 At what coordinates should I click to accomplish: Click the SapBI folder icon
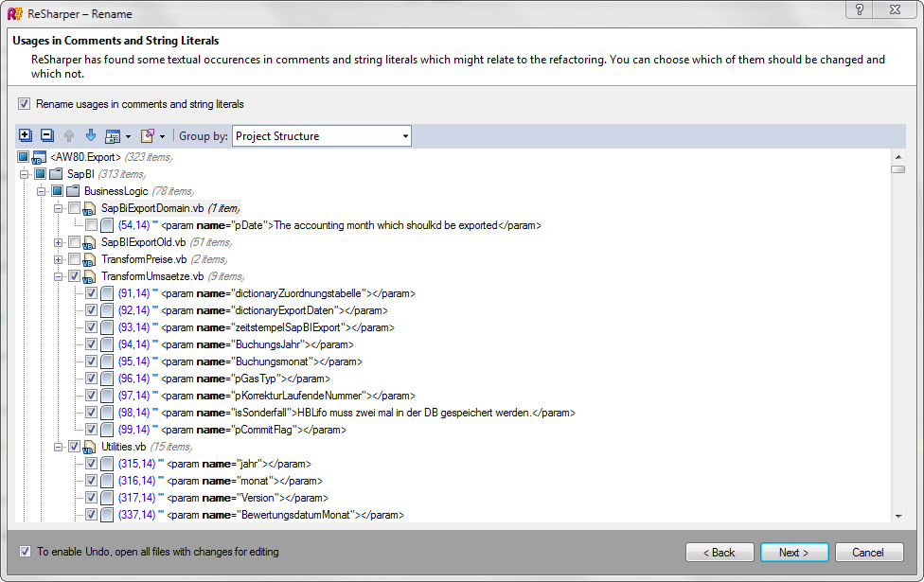[x=56, y=174]
